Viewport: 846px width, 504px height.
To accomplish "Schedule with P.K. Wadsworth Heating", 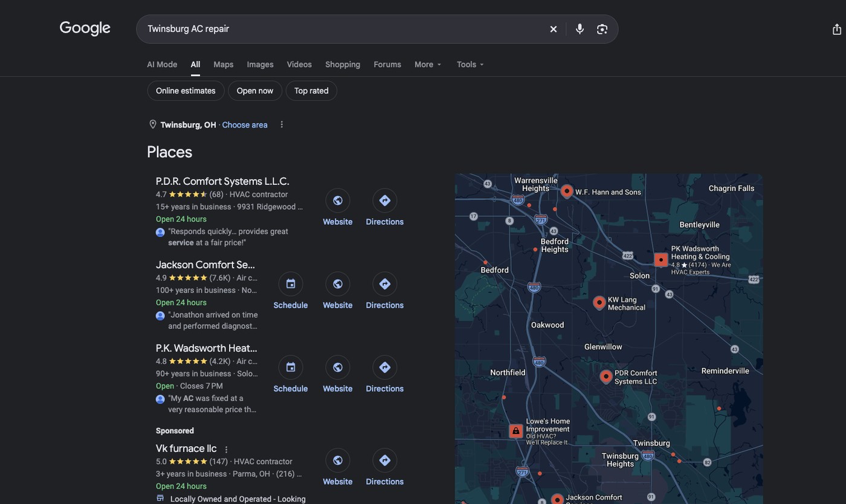I will (x=291, y=367).
